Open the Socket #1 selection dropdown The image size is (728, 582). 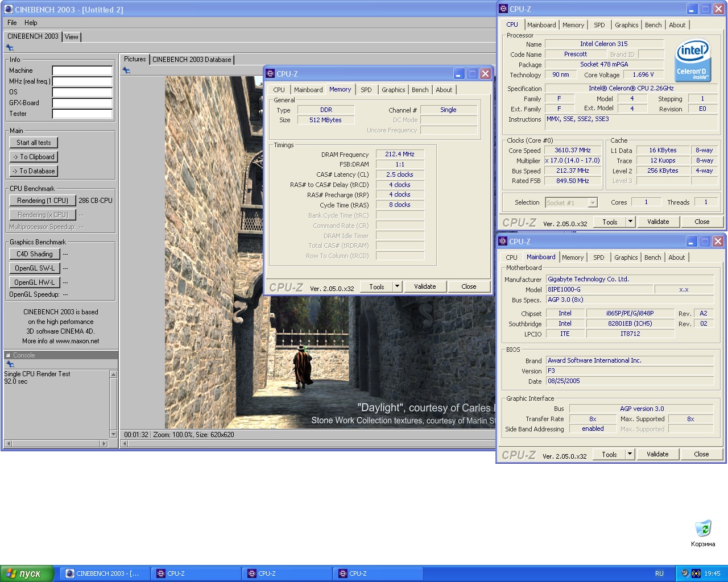click(571, 202)
